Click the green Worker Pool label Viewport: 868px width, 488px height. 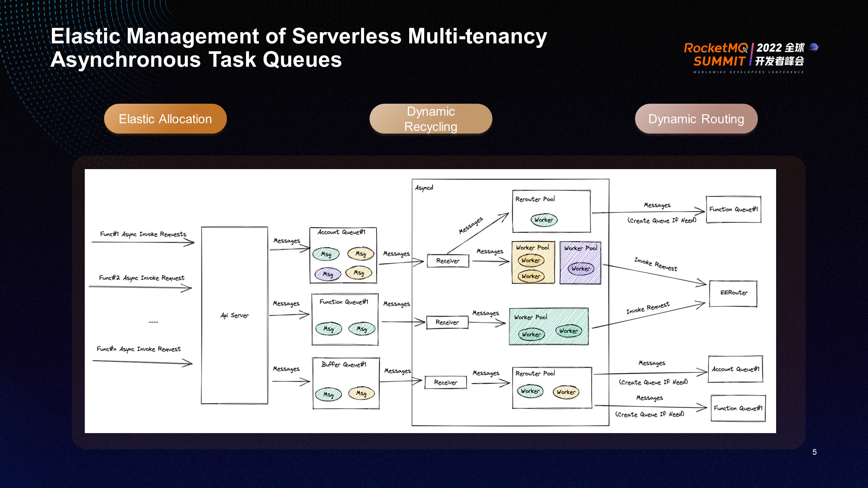531,317
